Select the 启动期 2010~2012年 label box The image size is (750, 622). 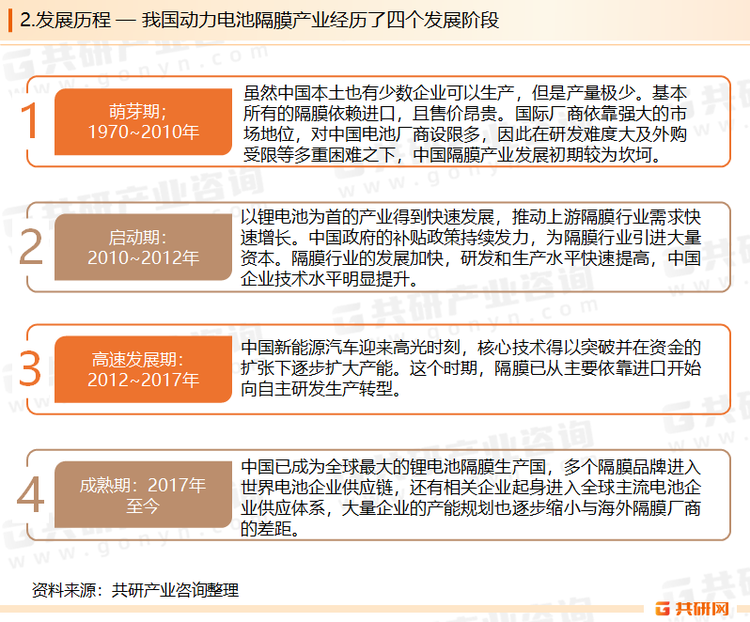pyautogui.click(x=143, y=247)
